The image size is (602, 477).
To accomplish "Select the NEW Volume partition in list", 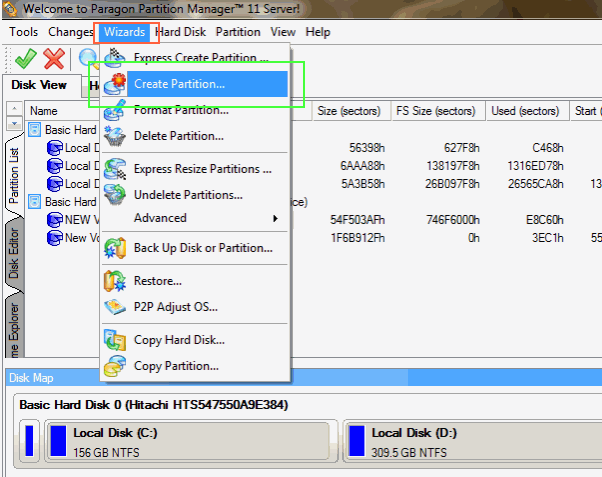I will (78, 219).
